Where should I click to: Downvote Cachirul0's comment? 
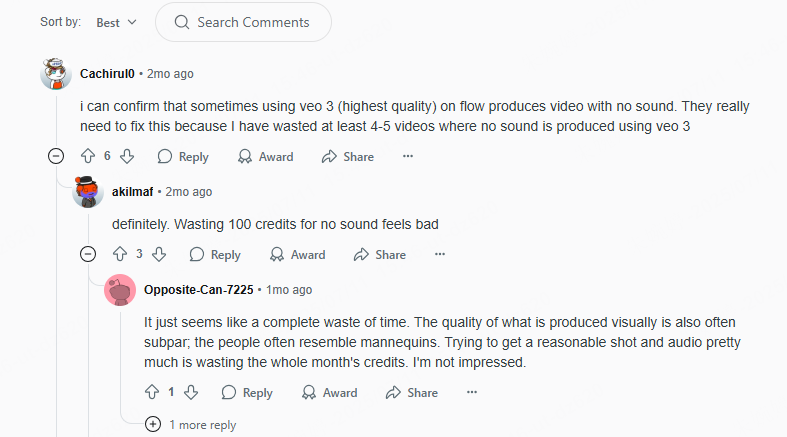[127, 156]
